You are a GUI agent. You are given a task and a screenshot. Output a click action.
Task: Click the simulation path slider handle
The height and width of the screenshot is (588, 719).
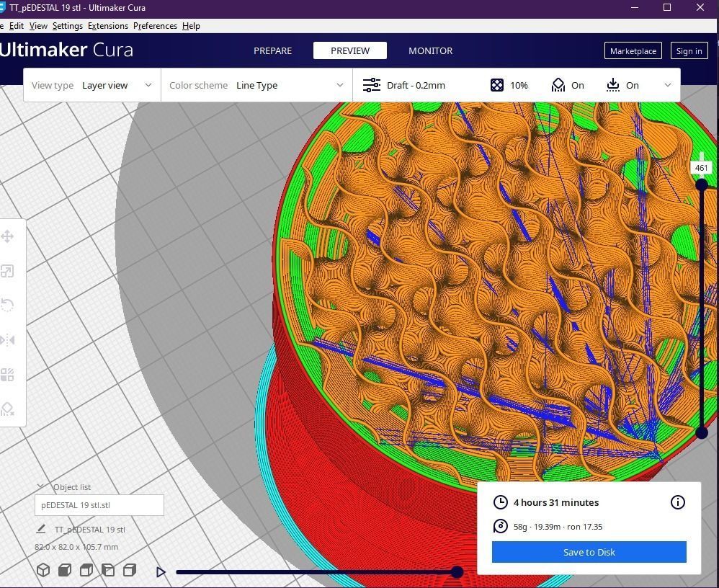click(x=457, y=572)
